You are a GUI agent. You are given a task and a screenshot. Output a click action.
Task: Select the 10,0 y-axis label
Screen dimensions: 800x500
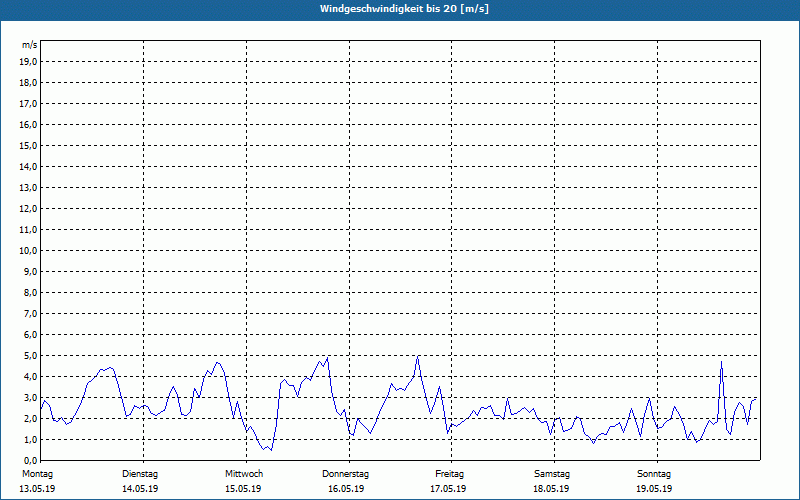point(28,251)
